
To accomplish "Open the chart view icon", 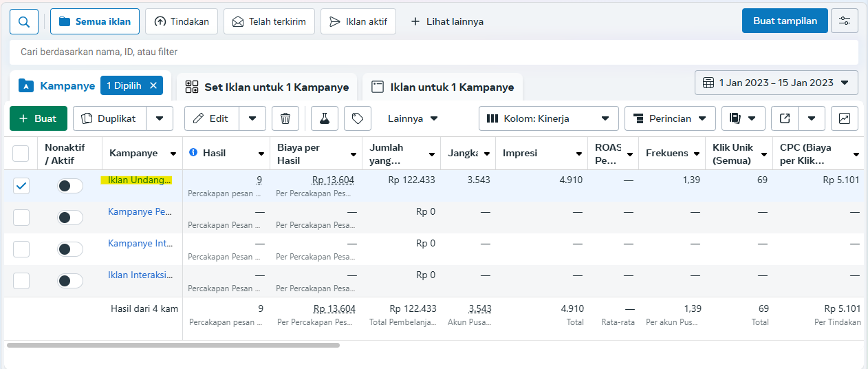I will pos(845,118).
